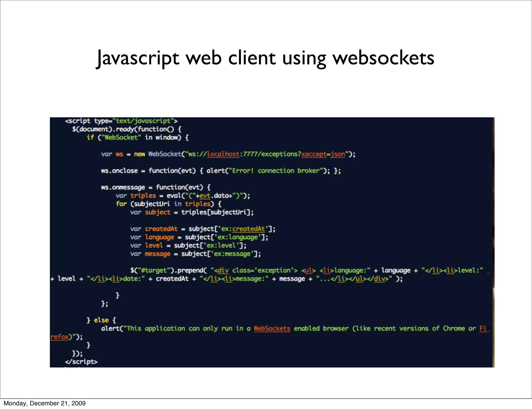Click the underlined 'xaccept' parameter in the URL
This screenshot has height=409, width=532.
(314, 154)
